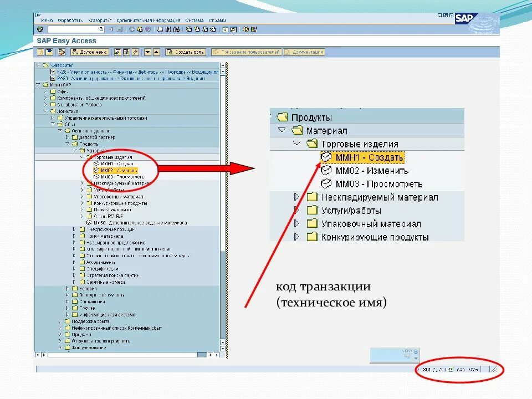The height and width of the screenshot is (399, 532).
Task: Open the Фавориты menu
Action: 99,21
